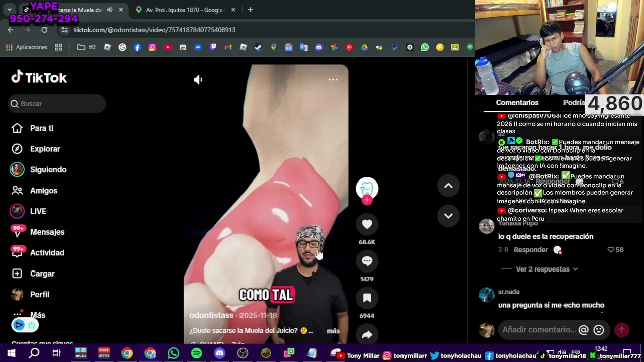Reload the page in Chrome
Viewport: 644px width, 362px height.
pos(44,30)
